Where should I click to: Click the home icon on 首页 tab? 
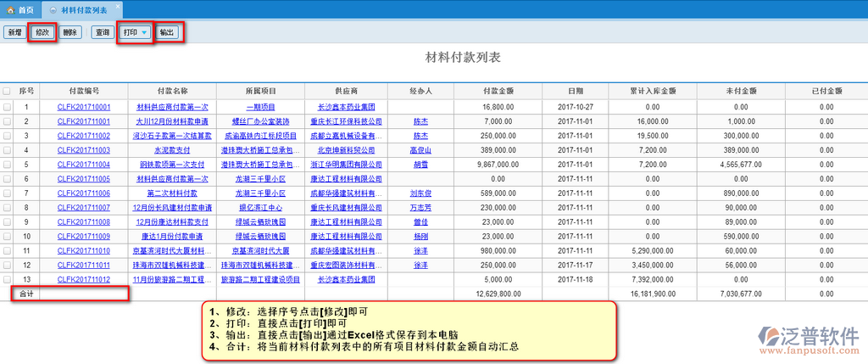pos(10,10)
